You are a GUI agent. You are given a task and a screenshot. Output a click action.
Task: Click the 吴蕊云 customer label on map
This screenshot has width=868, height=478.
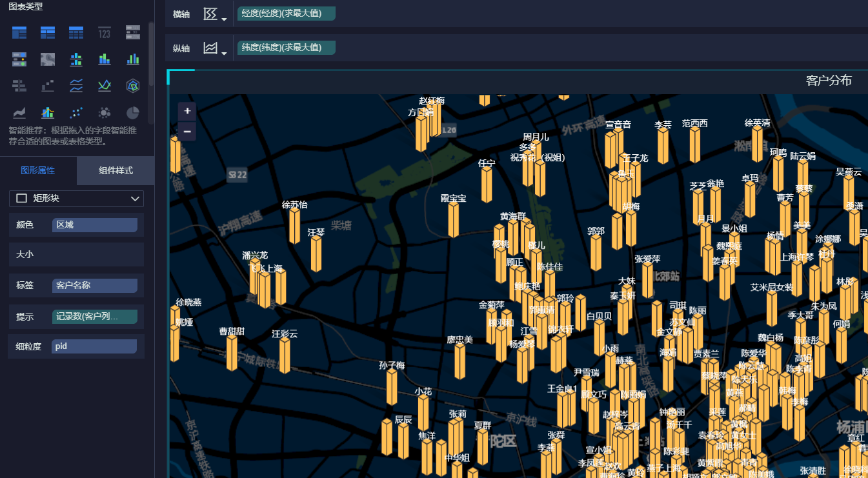[849, 172]
